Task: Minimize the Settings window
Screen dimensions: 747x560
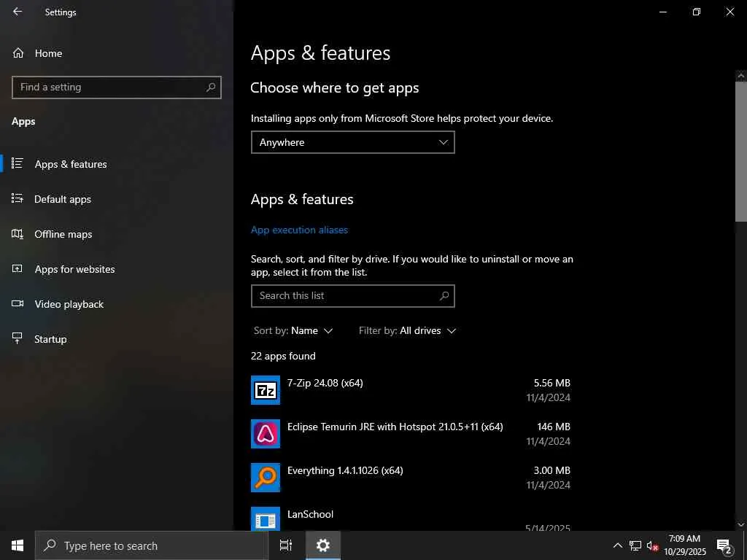Action: point(662,12)
